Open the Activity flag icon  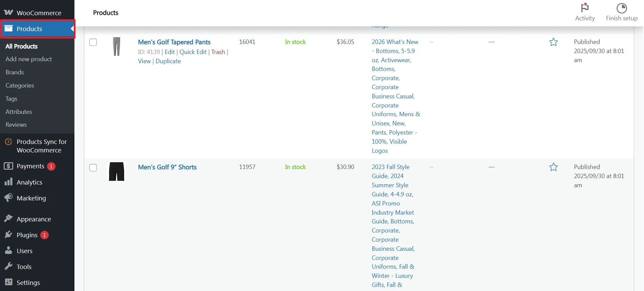tap(585, 8)
